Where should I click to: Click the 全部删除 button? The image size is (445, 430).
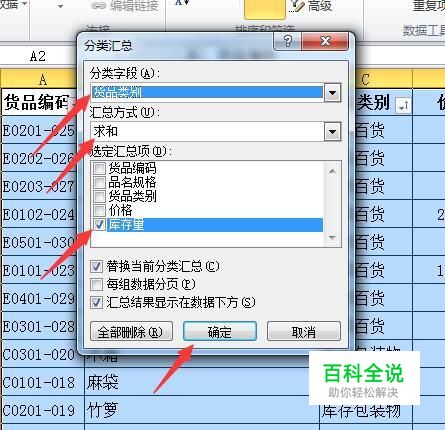click(131, 331)
